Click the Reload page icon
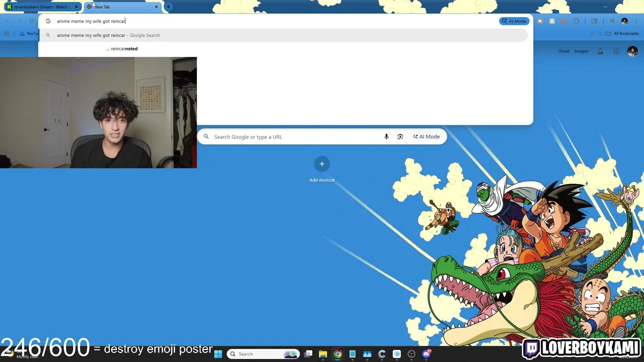 [x=32, y=21]
